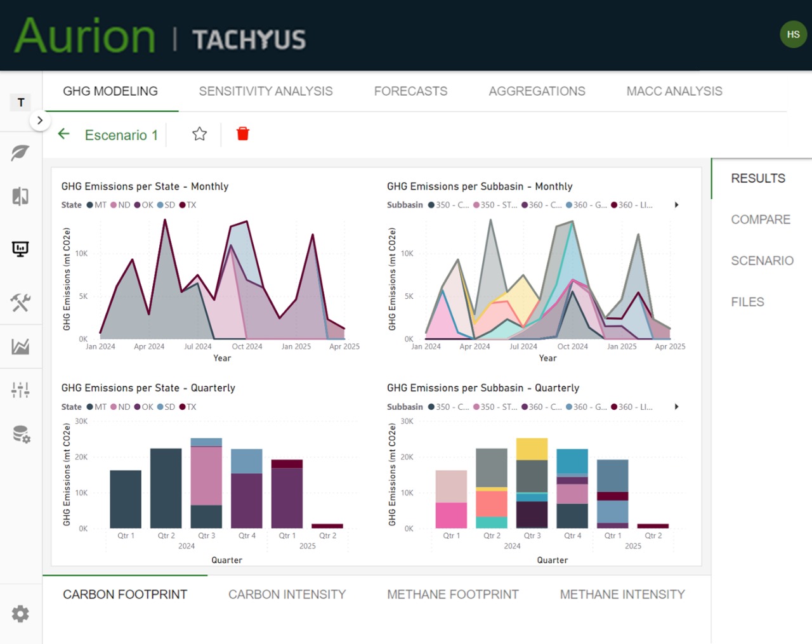Open the Aggregations tab

(x=537, y=91)
